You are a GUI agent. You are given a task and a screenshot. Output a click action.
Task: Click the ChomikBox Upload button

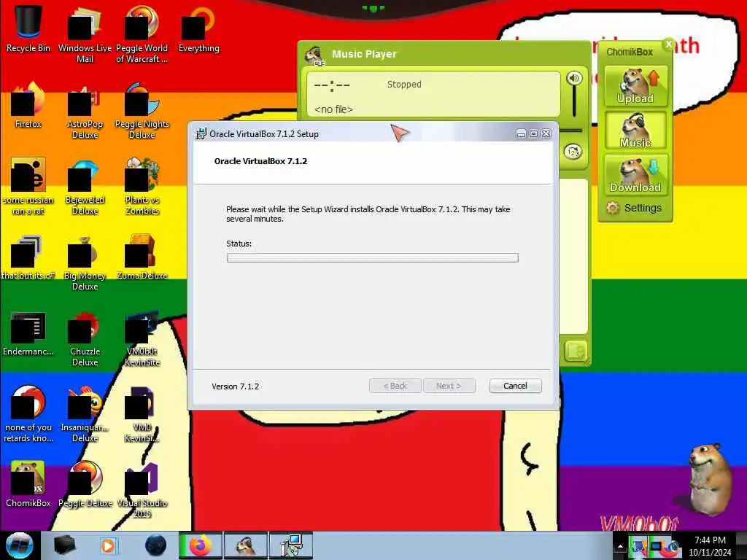[635, 86]
